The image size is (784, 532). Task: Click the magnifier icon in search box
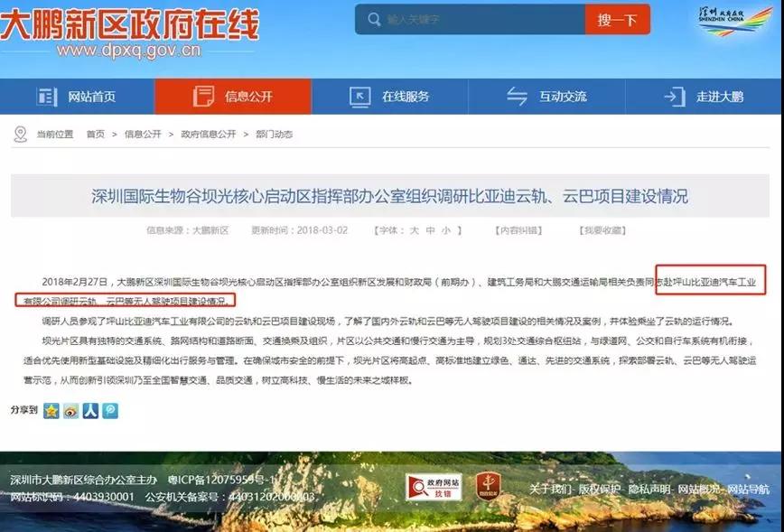(374, 20)
